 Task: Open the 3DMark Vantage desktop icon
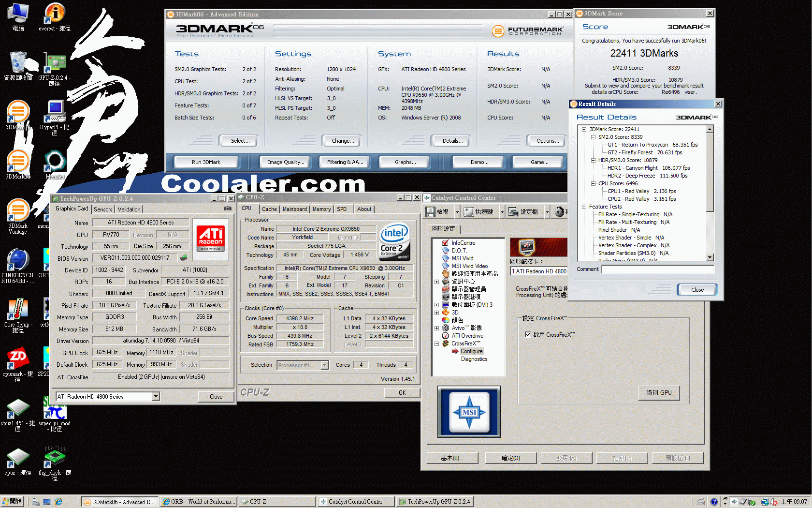18,216
